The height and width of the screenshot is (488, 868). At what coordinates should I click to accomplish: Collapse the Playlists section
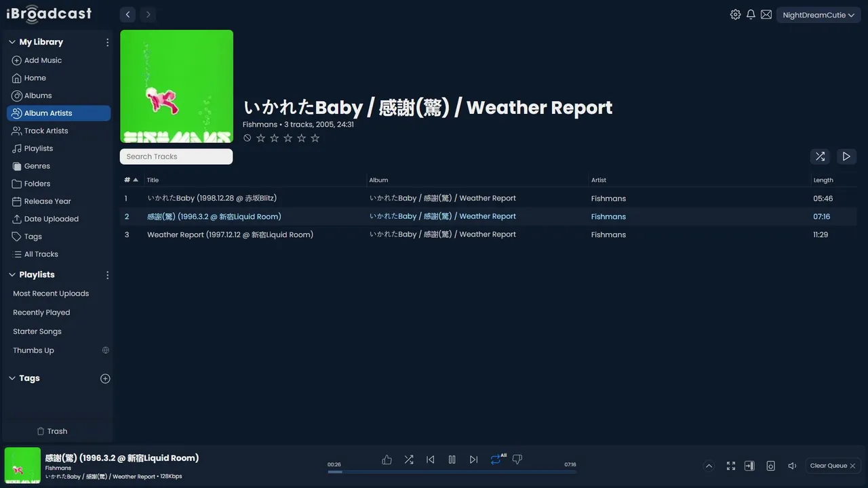coord(12,275)
